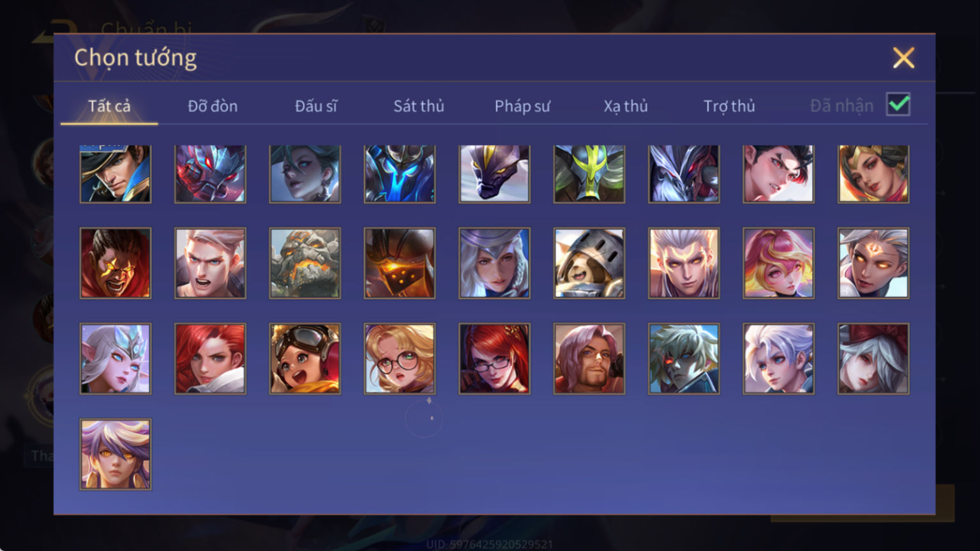Select the red-faced demon hero with glowing eyes
Screen dimensions: 980x551
[116, 263]
